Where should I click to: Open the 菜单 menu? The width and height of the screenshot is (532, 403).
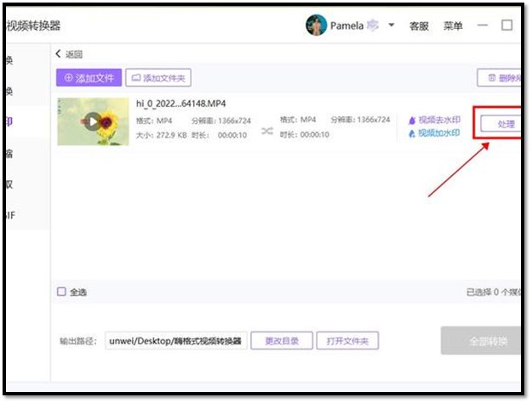point(453,26)
